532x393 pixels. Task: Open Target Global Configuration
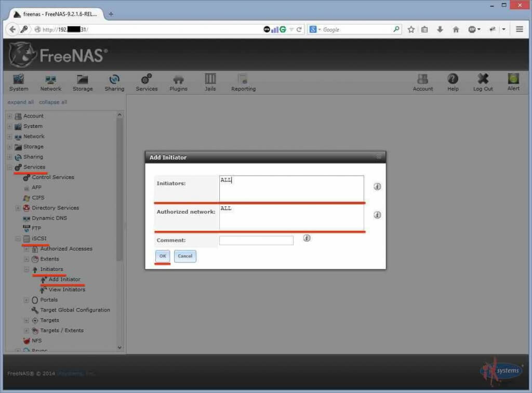[x=75, y=310]
